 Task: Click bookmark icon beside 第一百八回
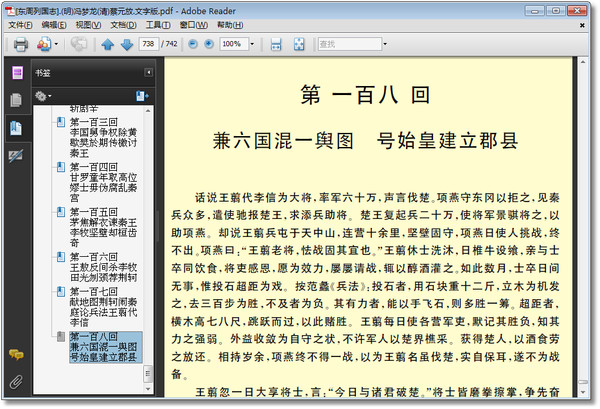pyautogui.click(x=60, y=337)
